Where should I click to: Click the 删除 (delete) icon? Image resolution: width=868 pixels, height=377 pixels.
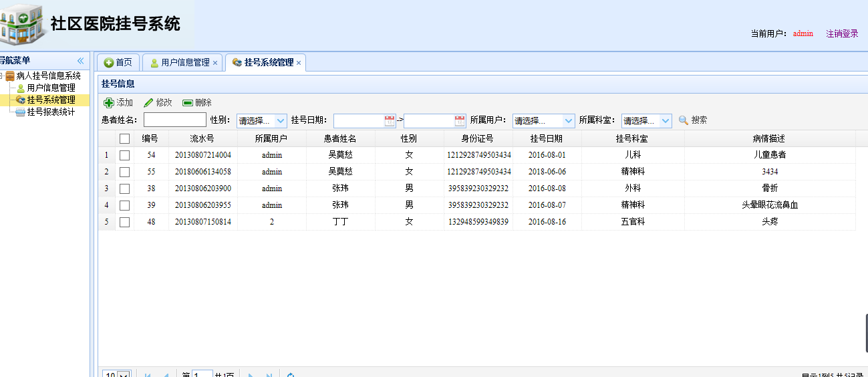(188, 103)
